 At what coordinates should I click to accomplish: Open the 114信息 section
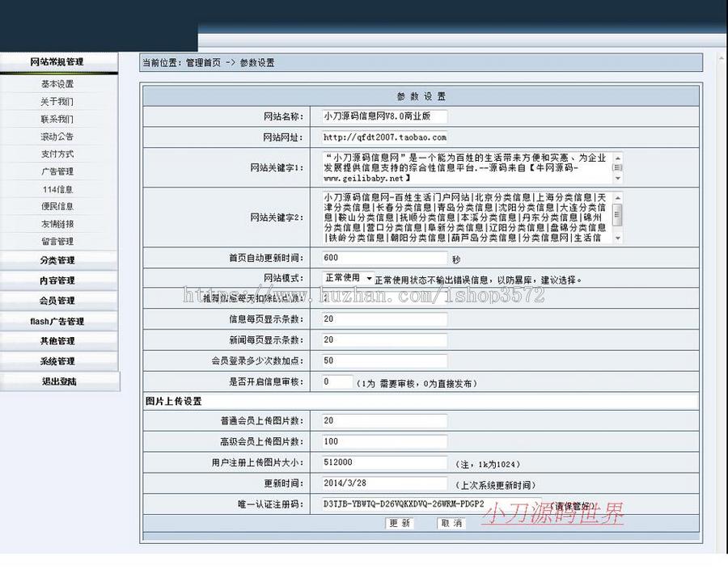pos(57,188)
